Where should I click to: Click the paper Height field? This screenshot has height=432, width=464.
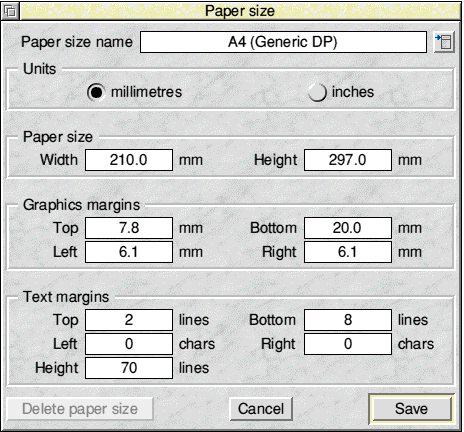pos(348,160)
